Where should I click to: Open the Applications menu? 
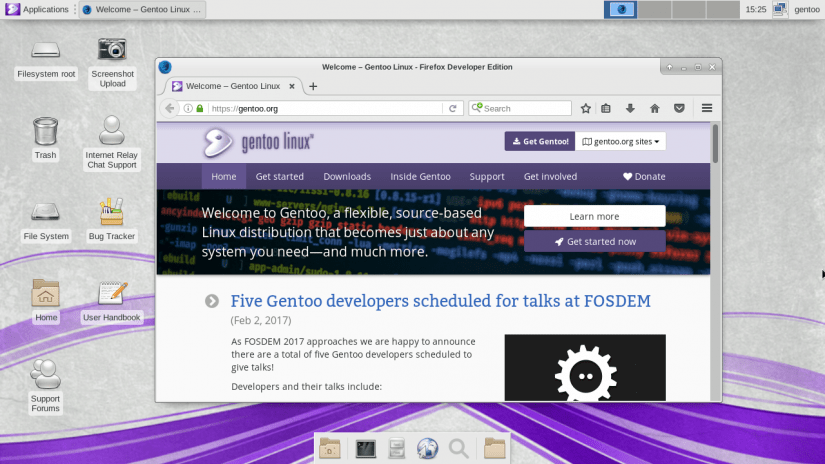coord(38,9)
